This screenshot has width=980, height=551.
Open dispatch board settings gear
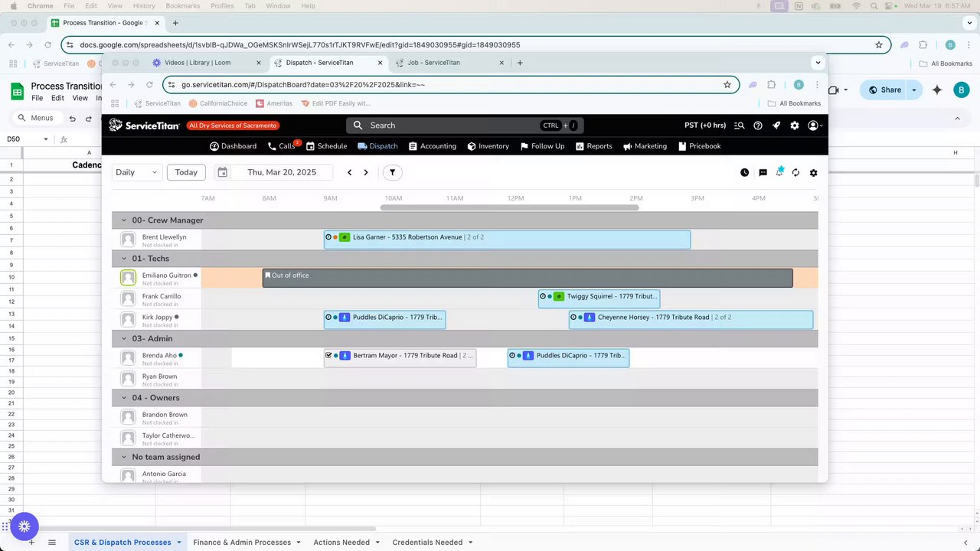(x=813, y=172)
